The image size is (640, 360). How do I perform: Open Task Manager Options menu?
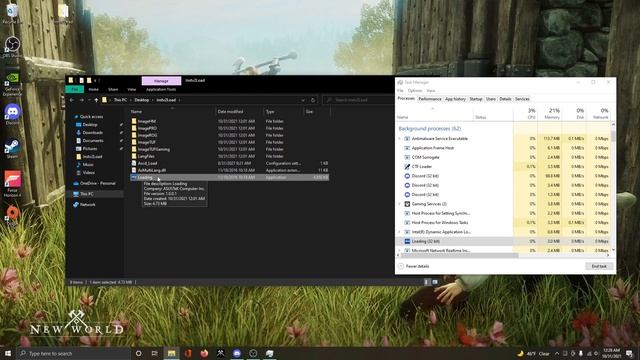point(415,91)
